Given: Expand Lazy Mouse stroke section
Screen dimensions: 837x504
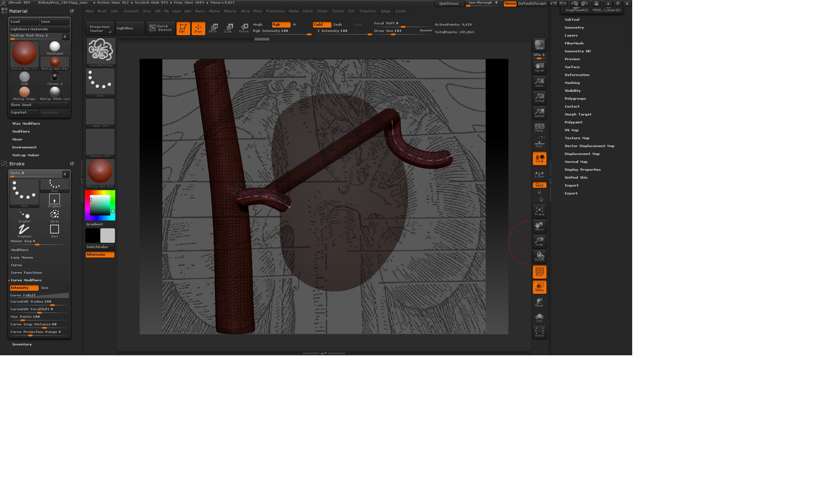Looking at the screenshot, I should [x=22, y=257].
